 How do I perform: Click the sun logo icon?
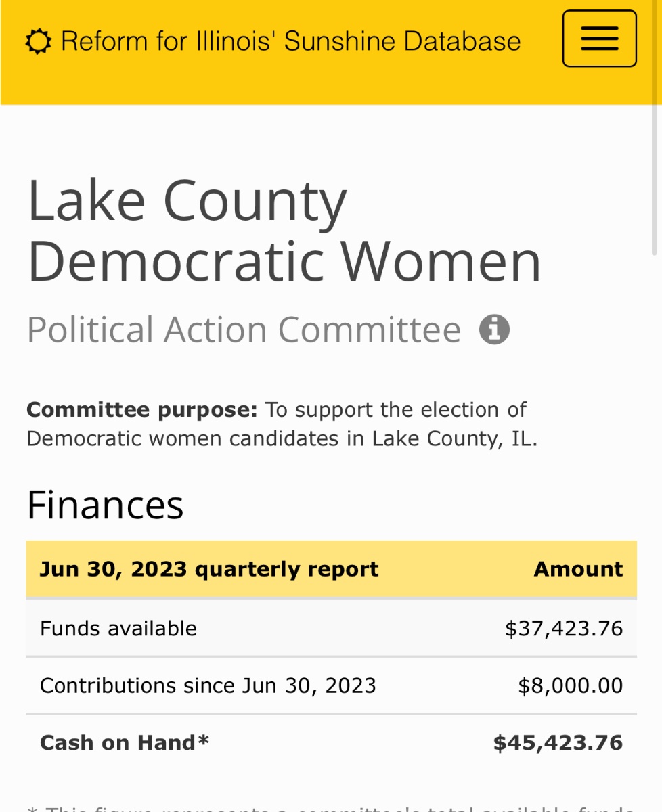point(38,42)
